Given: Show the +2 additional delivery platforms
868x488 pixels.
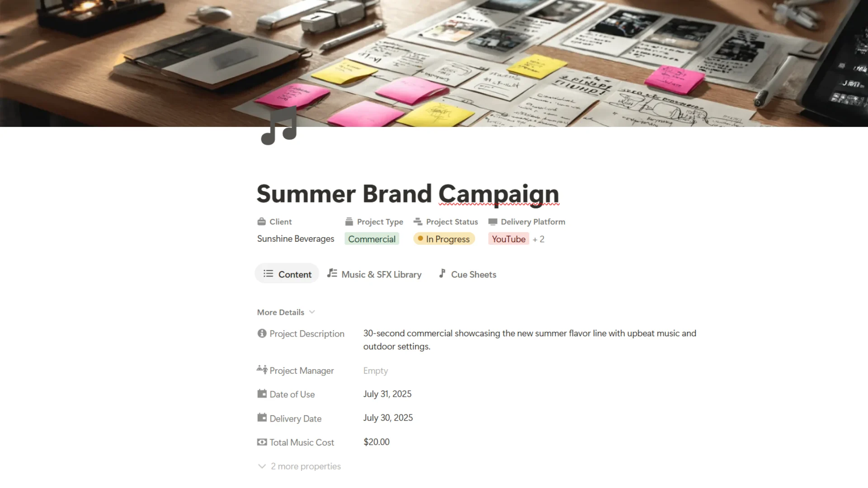Looking at the screenshot, I should click(538, 239).
